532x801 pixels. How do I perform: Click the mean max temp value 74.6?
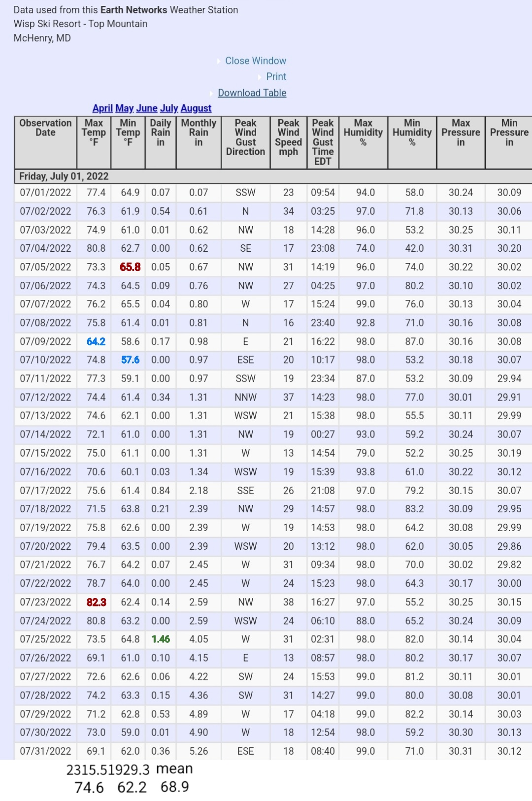click(89, 788)
